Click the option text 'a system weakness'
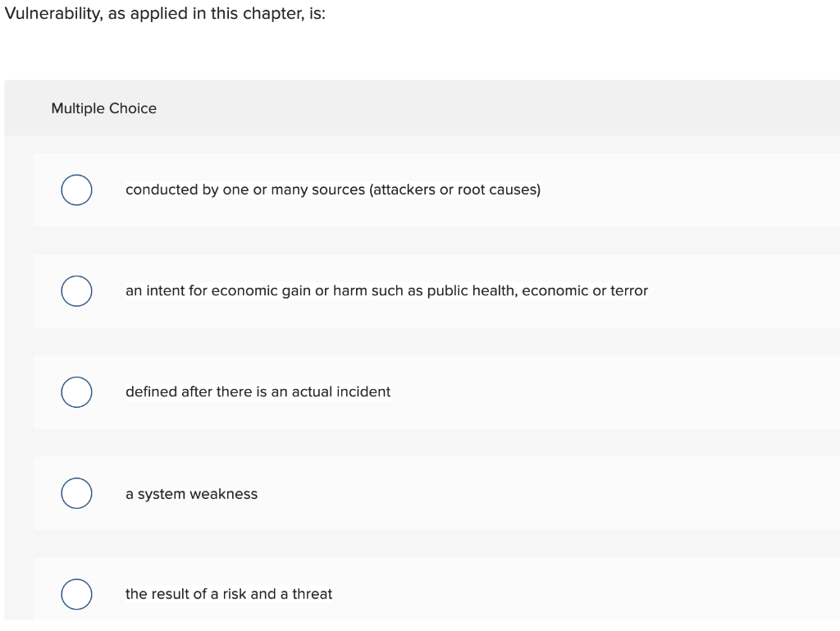 coord(191,493)
